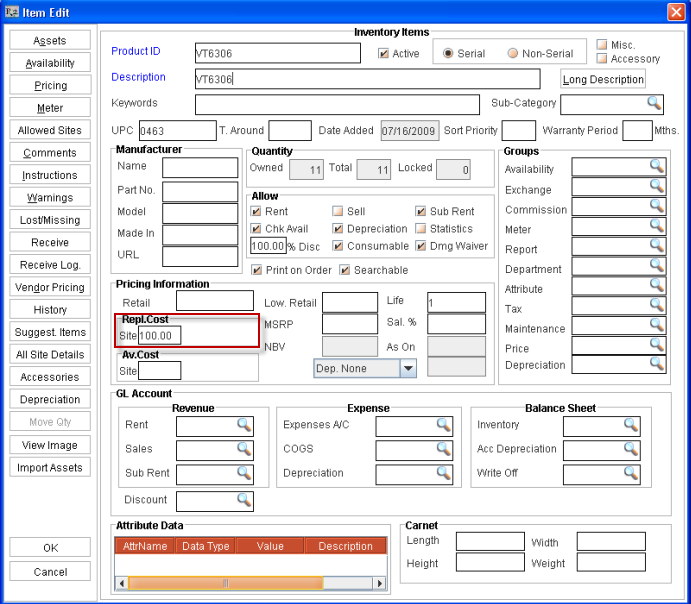Click the AttrName column header
The width and height of the screenshot is (691, 604).
(x=145, y=546)
